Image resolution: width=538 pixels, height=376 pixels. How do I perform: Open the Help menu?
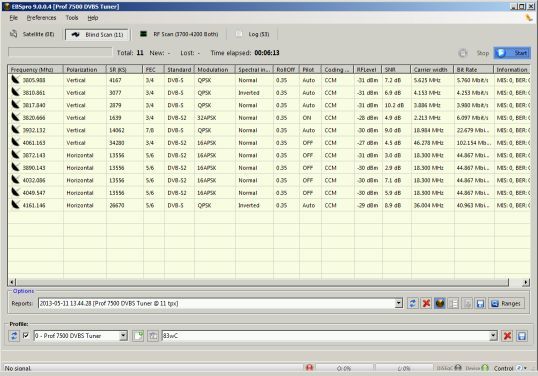93,18
